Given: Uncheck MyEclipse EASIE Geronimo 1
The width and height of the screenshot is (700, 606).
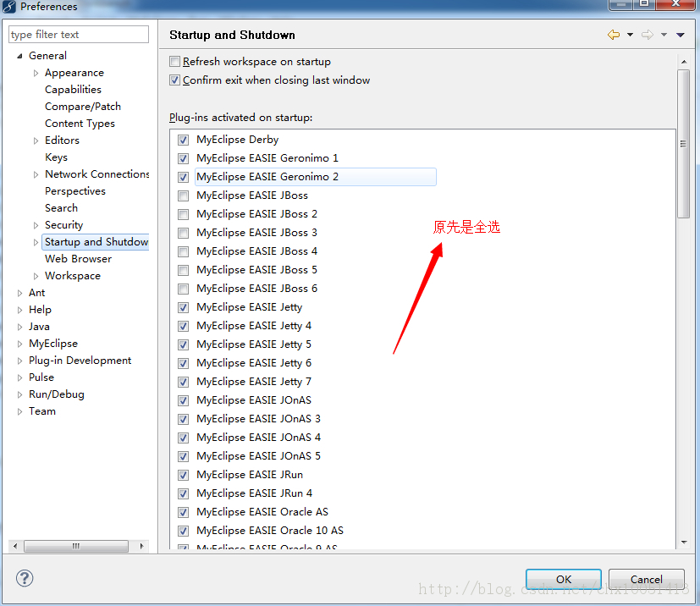Looking at the screenshot, I should [x=183, y=158].
